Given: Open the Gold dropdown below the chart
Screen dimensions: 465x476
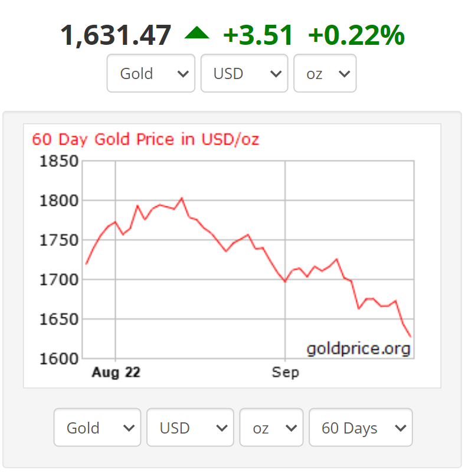Looking at the screenshot, I should pos(97,428).
